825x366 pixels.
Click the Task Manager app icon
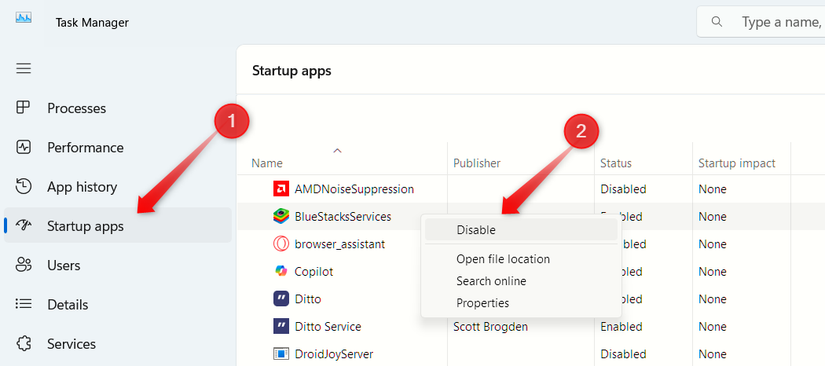pyautogui.click(x=24, y=18)
